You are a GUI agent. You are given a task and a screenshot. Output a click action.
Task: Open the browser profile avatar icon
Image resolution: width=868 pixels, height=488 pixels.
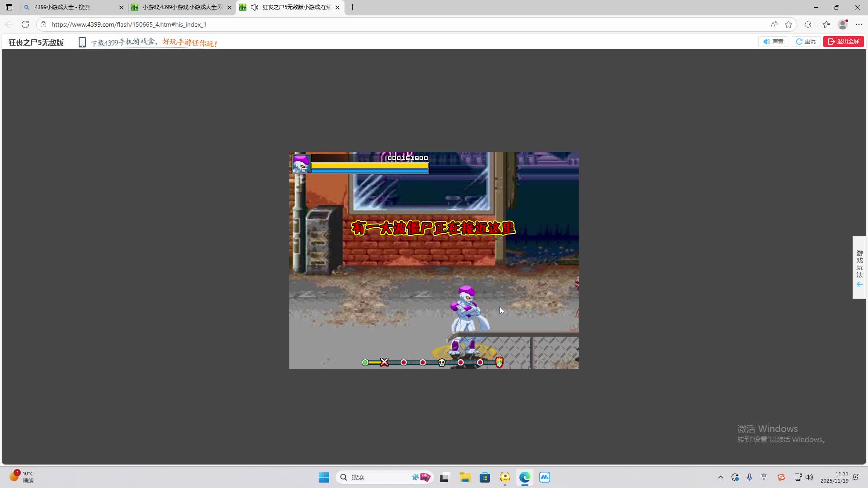click(843, 24)
